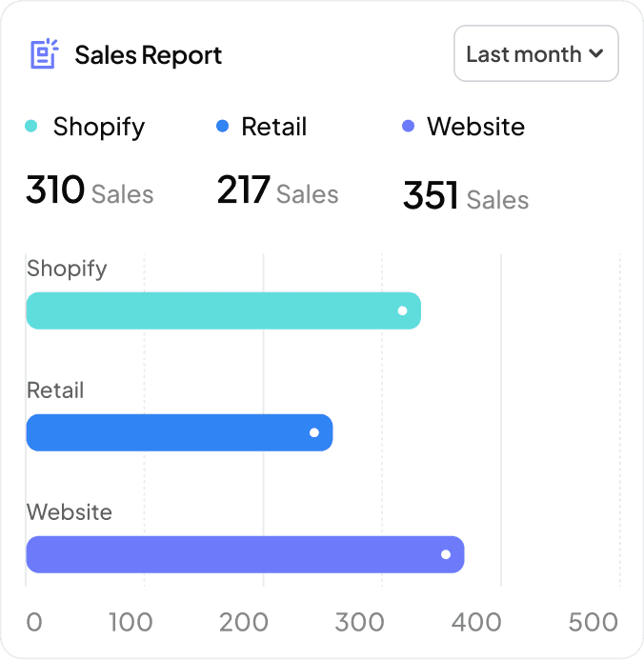Click the white dot on Retail bar
This screenshot has height=660, width=644.
[314, 432]
